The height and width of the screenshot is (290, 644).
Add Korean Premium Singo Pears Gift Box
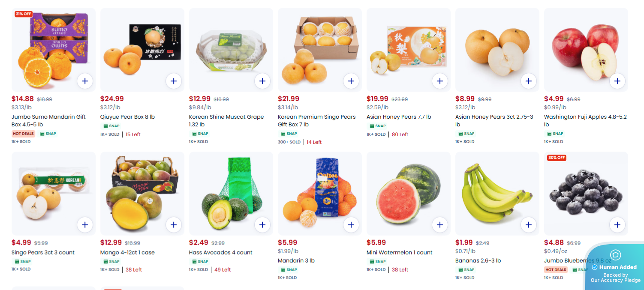tap(351, 81)
